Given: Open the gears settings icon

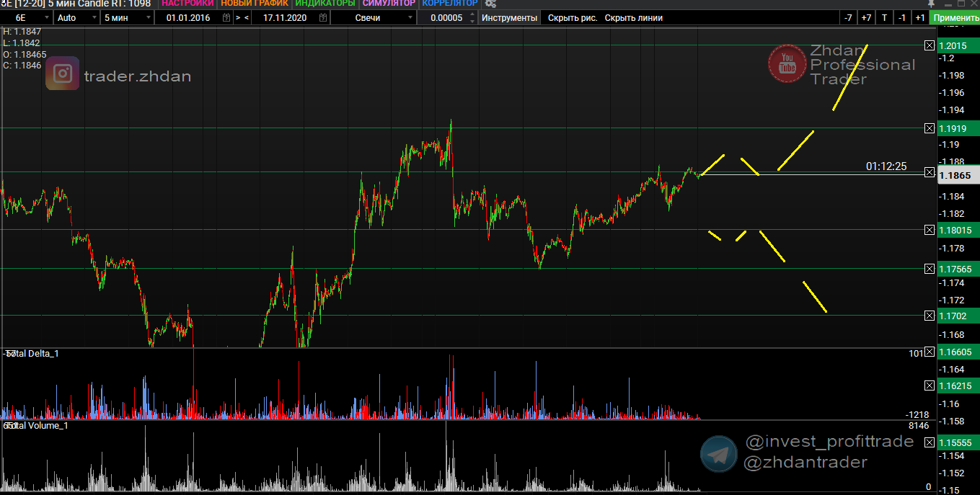Looking at the screenshot, I should point(490,4).
